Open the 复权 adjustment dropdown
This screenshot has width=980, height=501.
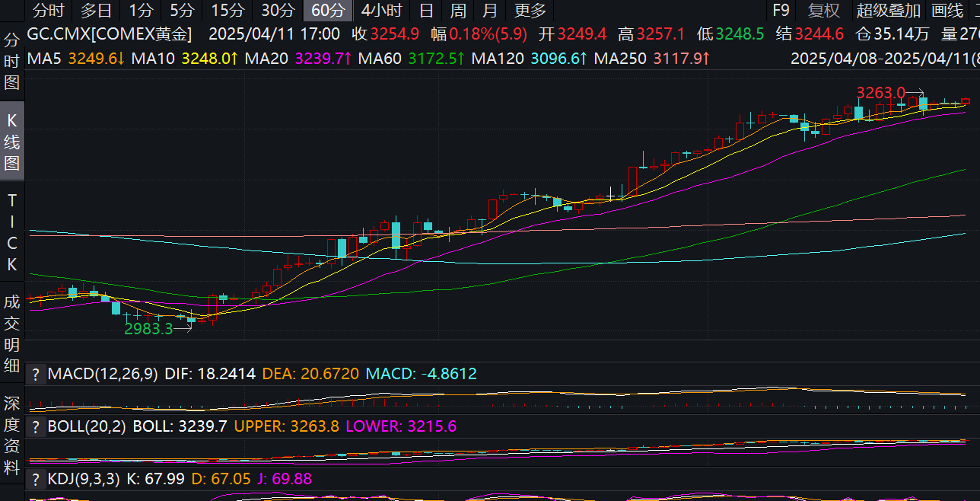point(823,11)
